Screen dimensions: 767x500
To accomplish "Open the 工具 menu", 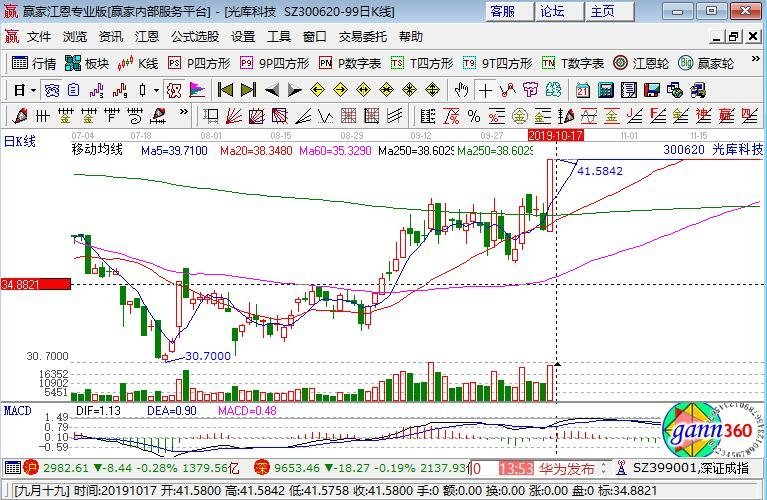I will click(x=279, y=37).
